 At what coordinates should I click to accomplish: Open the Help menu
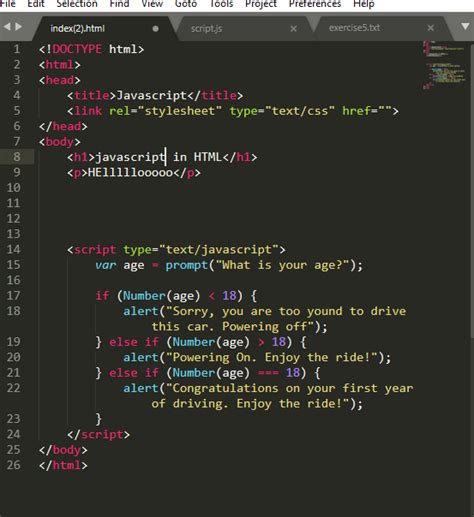tap(364, 4)
